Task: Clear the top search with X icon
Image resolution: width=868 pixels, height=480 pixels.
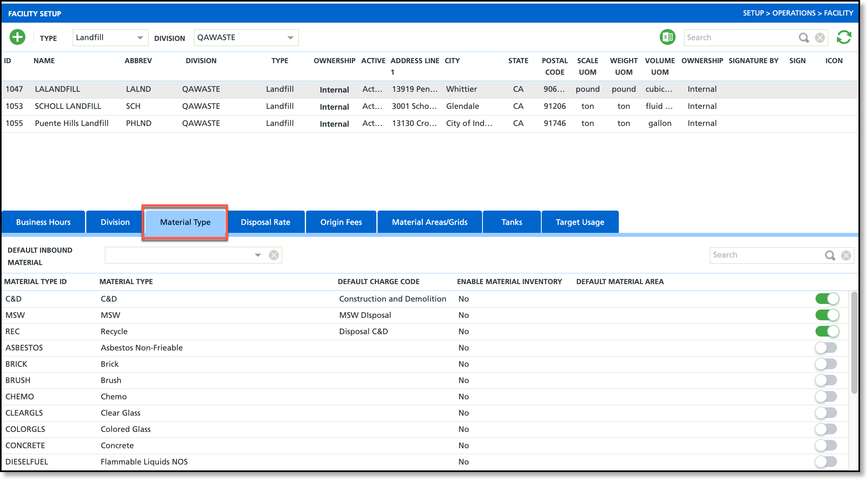Action: click(x=820, y=37)
